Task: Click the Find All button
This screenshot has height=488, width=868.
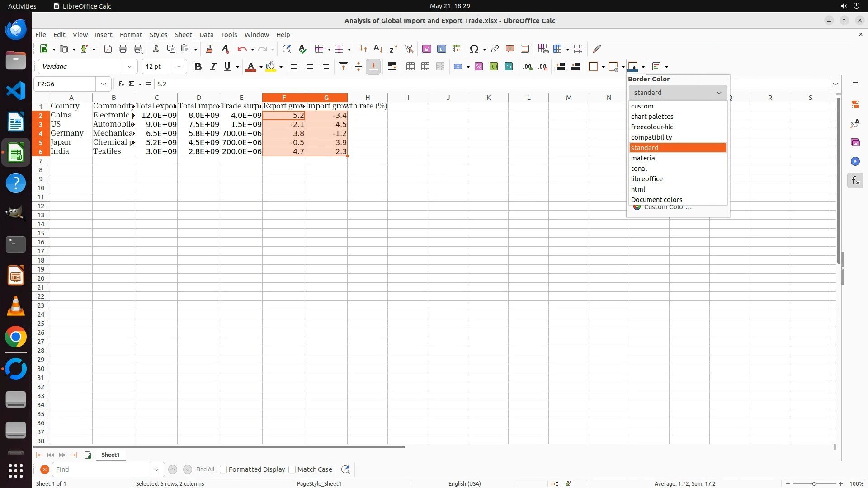Action: [205, 469]
